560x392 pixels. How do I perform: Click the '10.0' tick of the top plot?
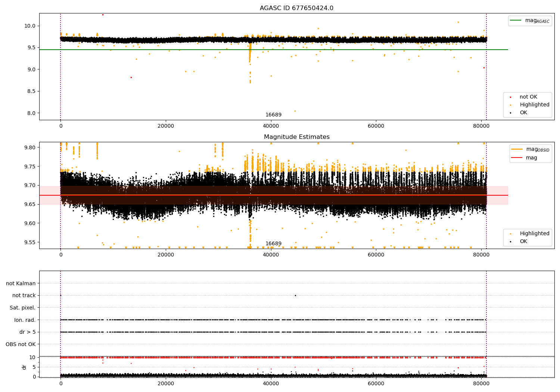coord(30,26)
